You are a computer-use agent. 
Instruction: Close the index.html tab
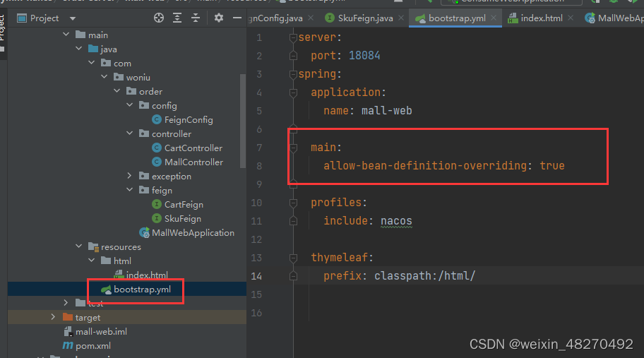[x=571, y=18]
